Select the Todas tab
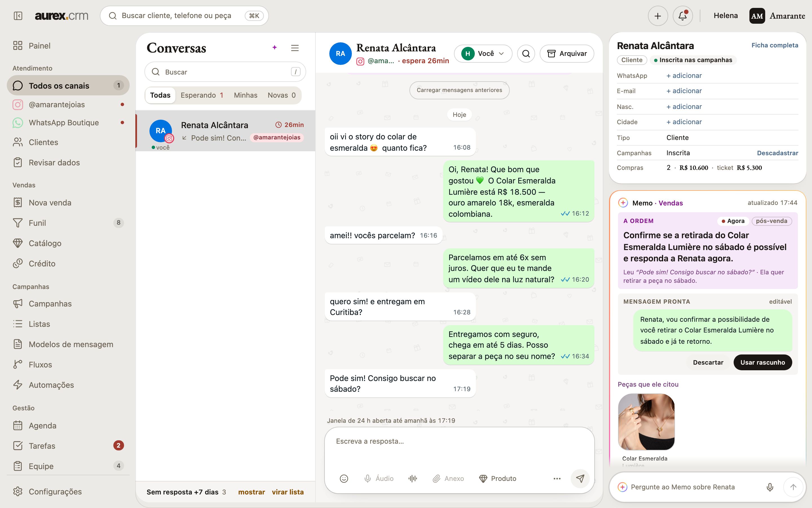This screenshot has width=812, height=508. [x=160, y=95]
